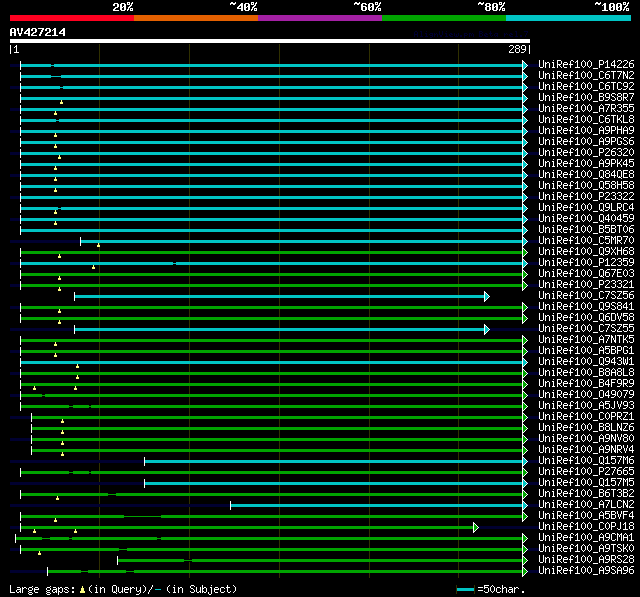Screen dimensions: 640x597
Task: Click the white AV427214 query sequence bar
Action: pyautogui.click(x=270, y=41)
